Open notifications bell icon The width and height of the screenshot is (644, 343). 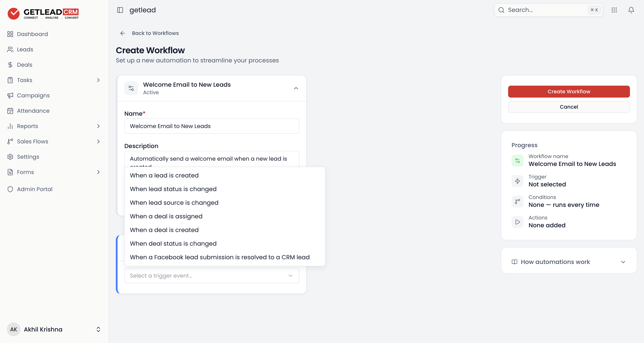click(631, 10)
